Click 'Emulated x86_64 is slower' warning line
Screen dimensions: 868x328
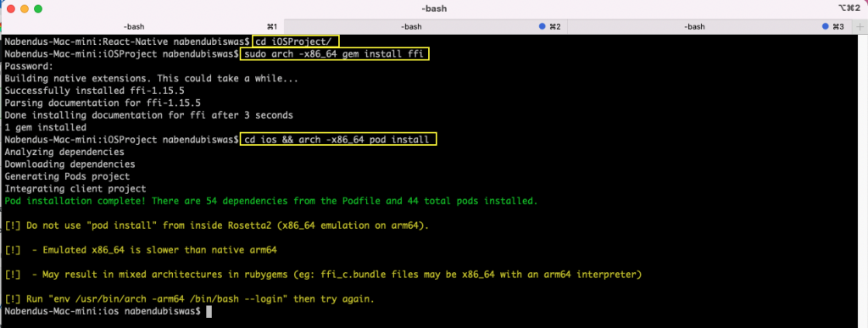point(141,250)
